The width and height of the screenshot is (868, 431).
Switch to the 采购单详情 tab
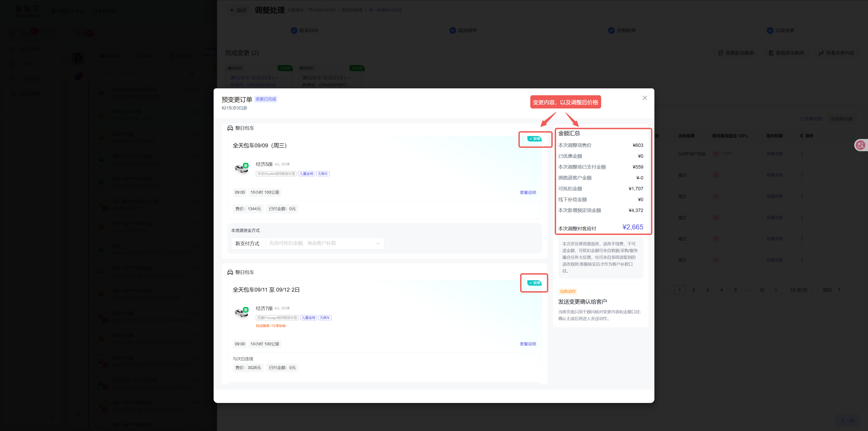841,119
